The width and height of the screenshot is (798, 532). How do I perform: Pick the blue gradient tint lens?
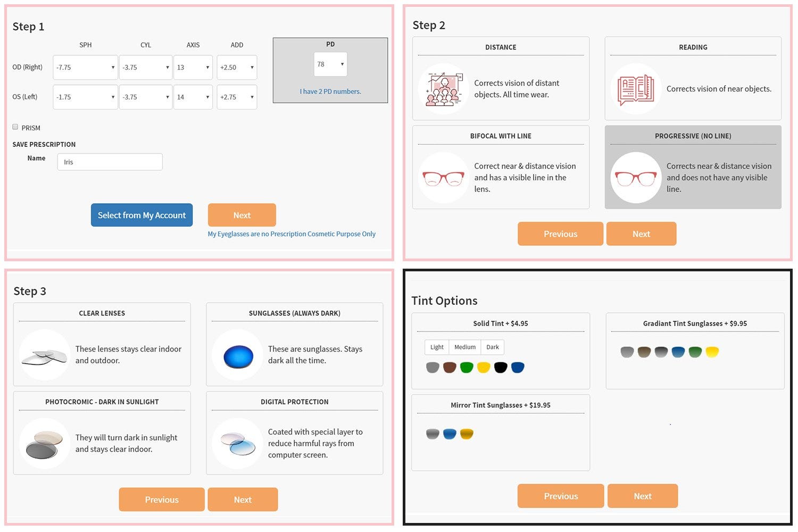[x=678, y=352]
